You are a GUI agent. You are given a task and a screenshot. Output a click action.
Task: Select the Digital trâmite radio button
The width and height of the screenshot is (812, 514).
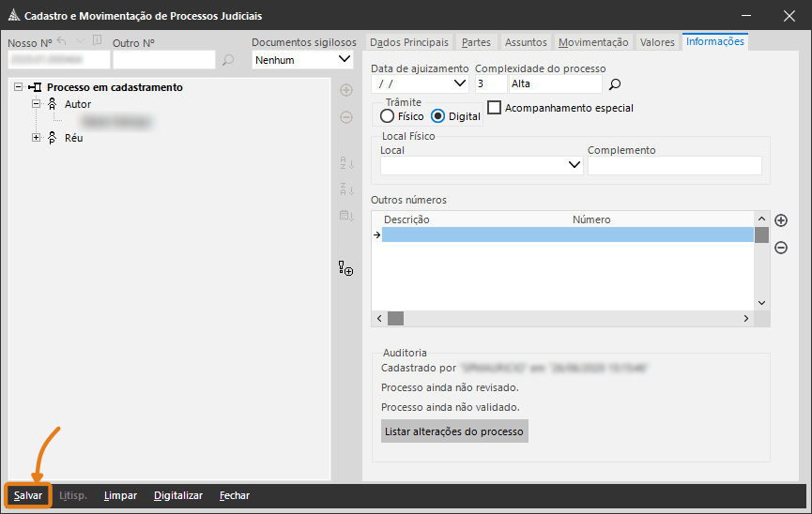[x=438, y=116]
